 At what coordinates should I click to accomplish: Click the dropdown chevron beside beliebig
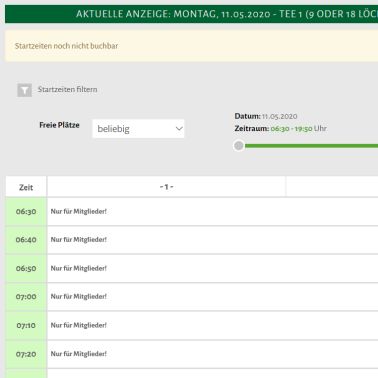tap(179, 129)
